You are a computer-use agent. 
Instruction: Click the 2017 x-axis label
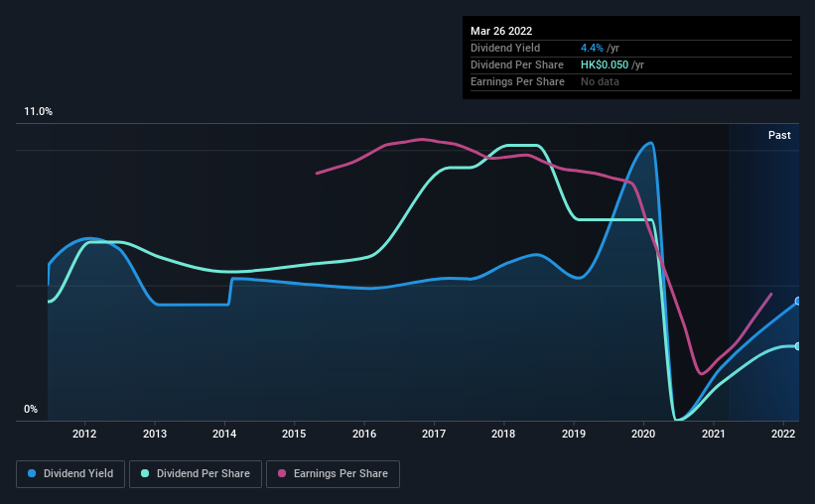pyautogui.click(x=434, y=434)
